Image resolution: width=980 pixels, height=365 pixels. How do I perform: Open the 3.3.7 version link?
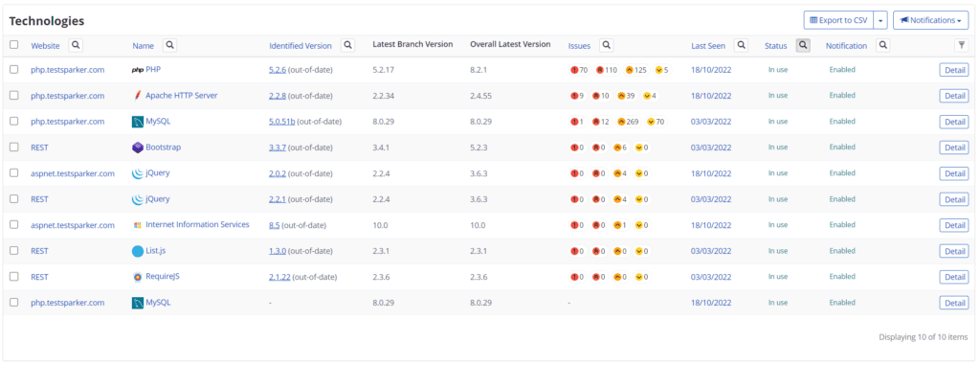point(278,148)
